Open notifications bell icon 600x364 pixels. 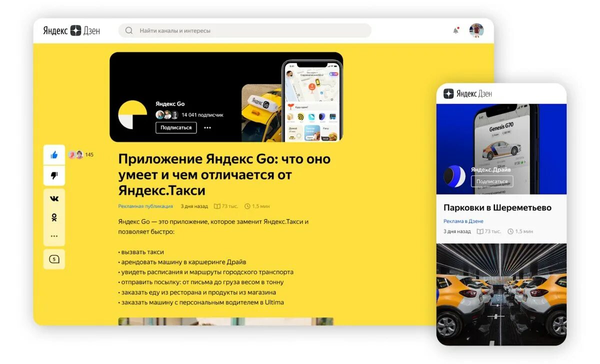(x=455, y=30)
